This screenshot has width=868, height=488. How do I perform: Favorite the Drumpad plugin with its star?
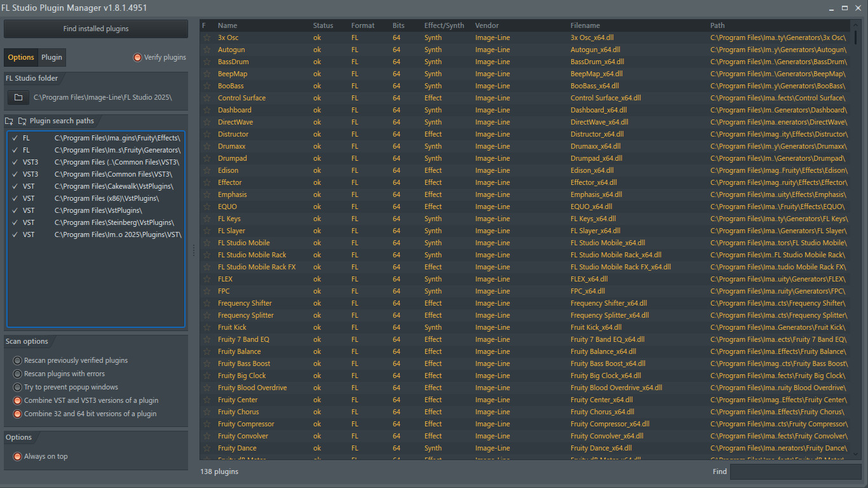point(207,158)
